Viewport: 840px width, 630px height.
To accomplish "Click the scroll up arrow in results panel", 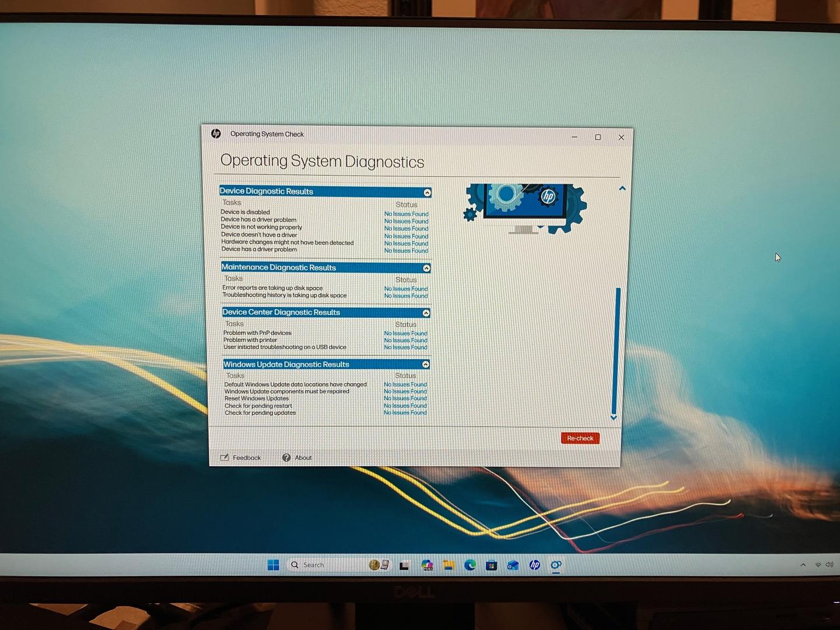I will [x=622, y=188].
